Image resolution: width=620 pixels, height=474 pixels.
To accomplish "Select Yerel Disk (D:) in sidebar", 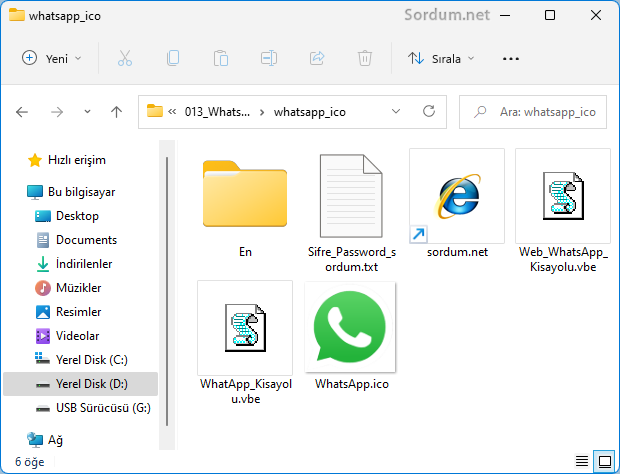I will pyautogui.click(x=80, y=384).
